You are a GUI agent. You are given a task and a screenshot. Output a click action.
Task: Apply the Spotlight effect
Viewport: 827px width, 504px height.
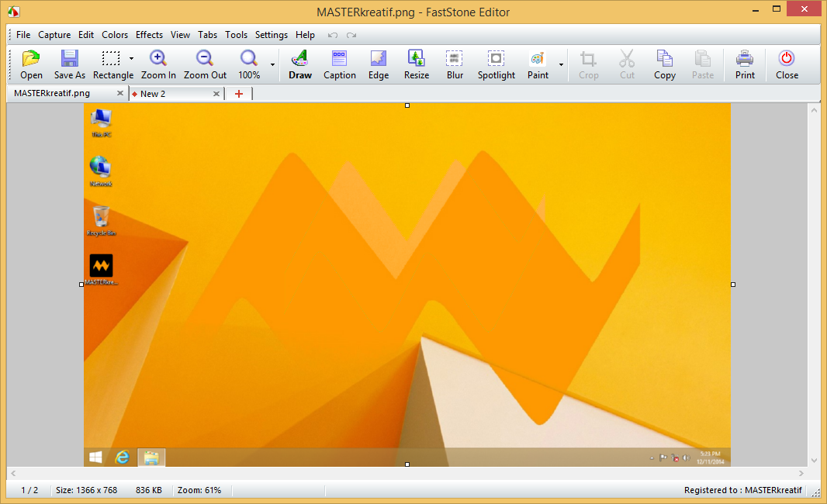click(x=496, y=65)
